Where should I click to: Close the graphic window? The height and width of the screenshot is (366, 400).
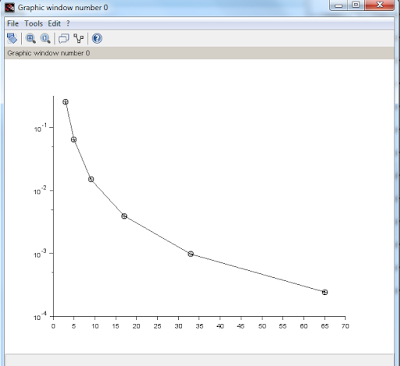coord(380,5)
